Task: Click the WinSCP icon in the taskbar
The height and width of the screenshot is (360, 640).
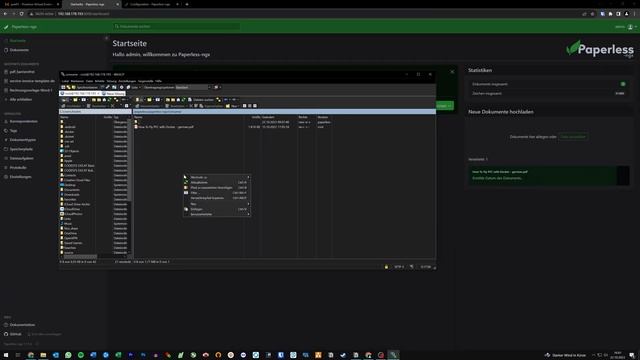Action: pos(393,355)
